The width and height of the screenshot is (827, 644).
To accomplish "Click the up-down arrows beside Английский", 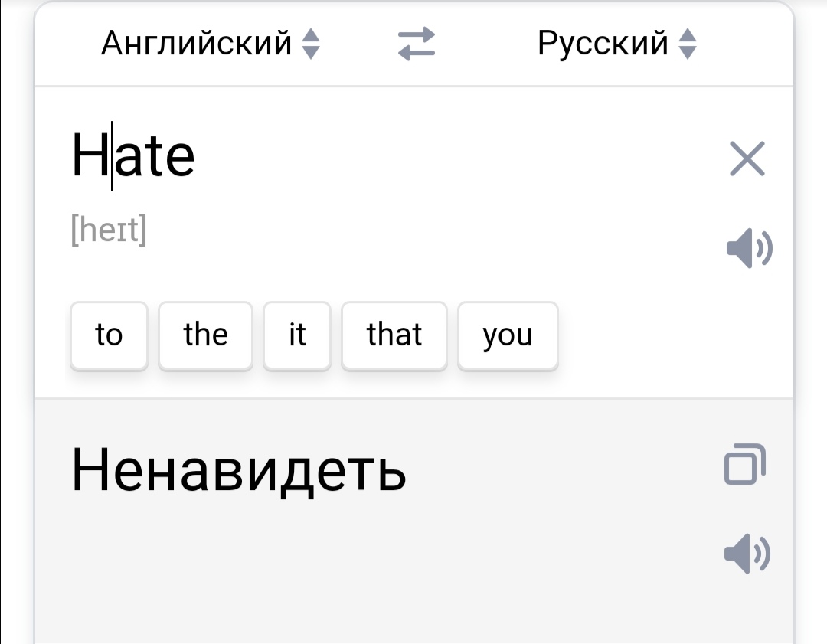I will (309, 44).
